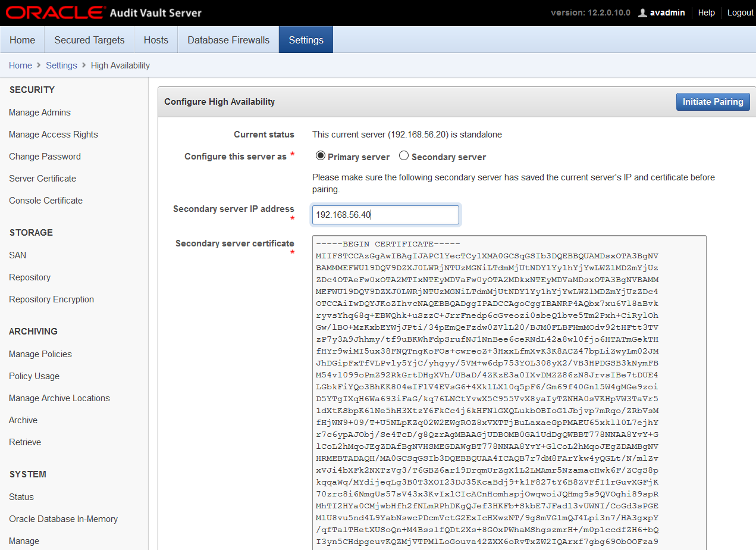Go to the Database Firewalls tab
Image resolution: width=756 pixels, height=550 pixels.
[x=228, y=40]
